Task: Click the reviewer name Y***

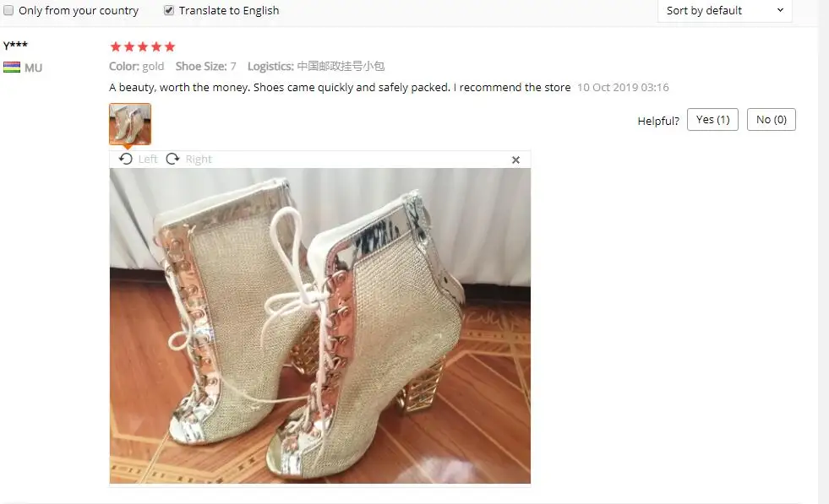Action: click(x=15, y=46)
